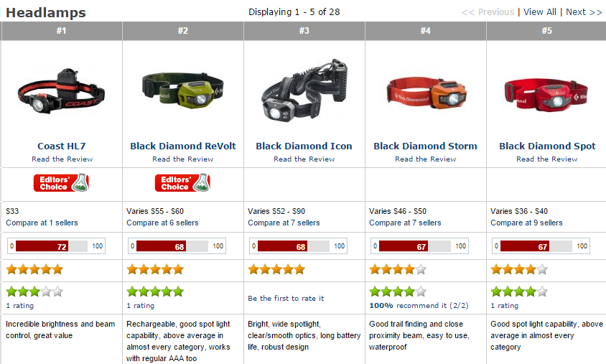Viewport: 606px width, 364px height.
Task: Click the green user rating stars for Coast HL7
Action: [x=34, y=291]
